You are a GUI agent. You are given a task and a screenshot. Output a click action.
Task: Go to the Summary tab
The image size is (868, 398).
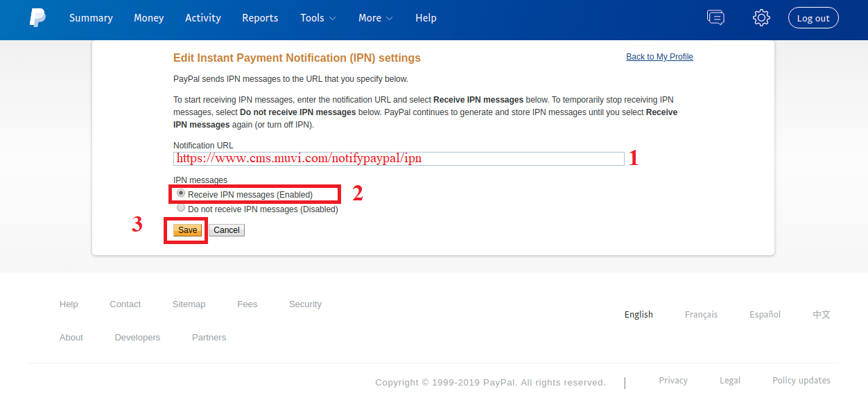(91, 18)
